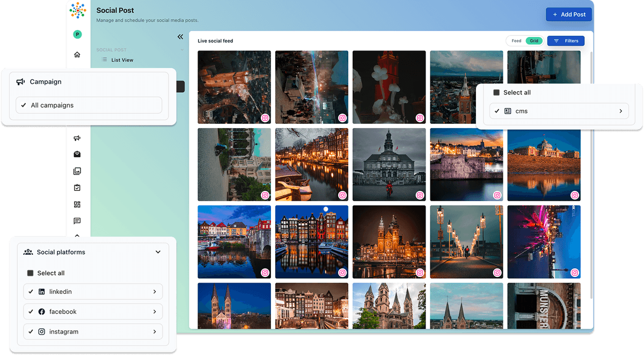Viewport: 644px width, 355px height.
Task: Click the Add Post button
Action: coord(568,14)
